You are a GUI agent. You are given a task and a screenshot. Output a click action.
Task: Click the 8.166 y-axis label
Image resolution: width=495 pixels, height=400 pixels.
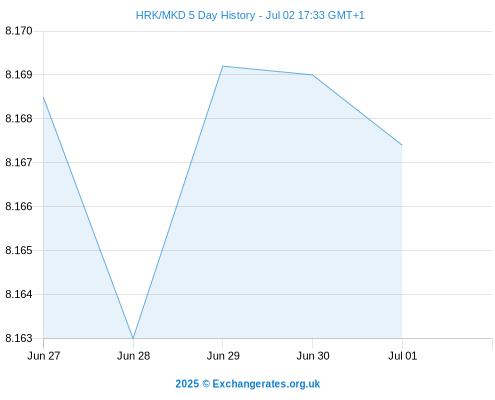19,206
